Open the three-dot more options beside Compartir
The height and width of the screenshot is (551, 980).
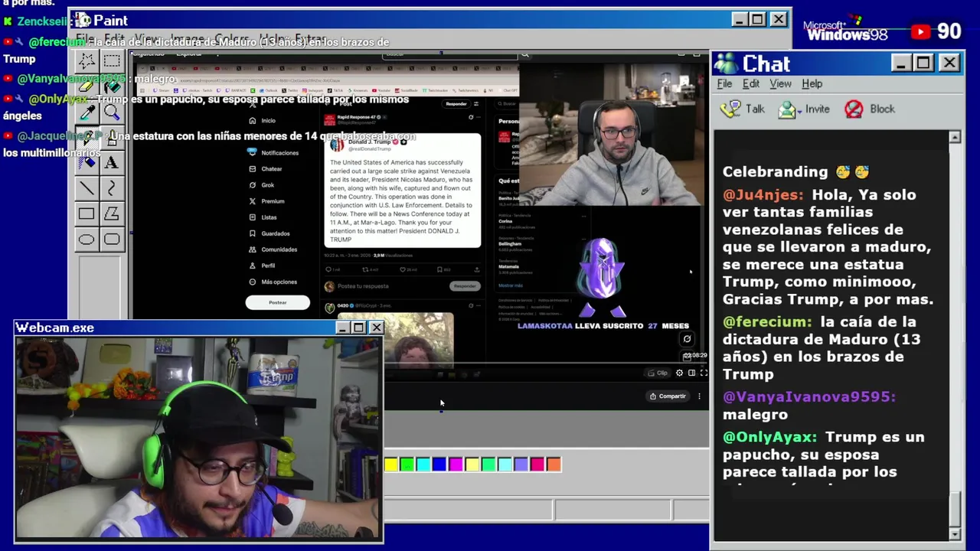pyautogui.click(x=699, y=396)
